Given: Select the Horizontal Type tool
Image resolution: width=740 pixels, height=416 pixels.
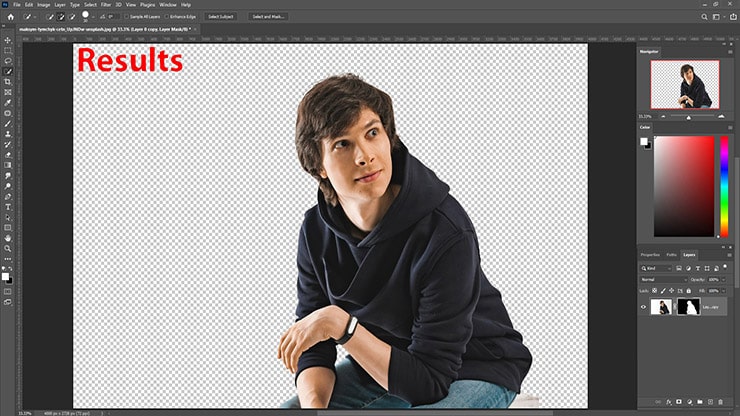Looking at the screenshot, I should [x=8, y=207].
